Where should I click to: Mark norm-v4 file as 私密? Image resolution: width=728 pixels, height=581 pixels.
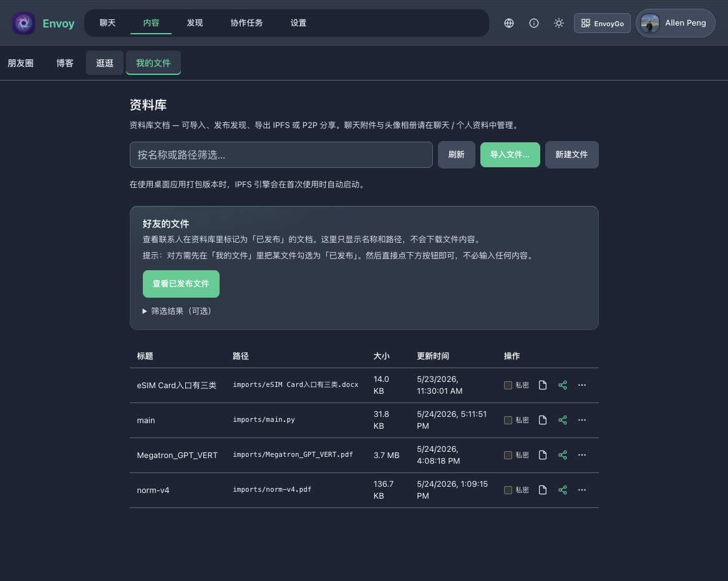(508, 490)
